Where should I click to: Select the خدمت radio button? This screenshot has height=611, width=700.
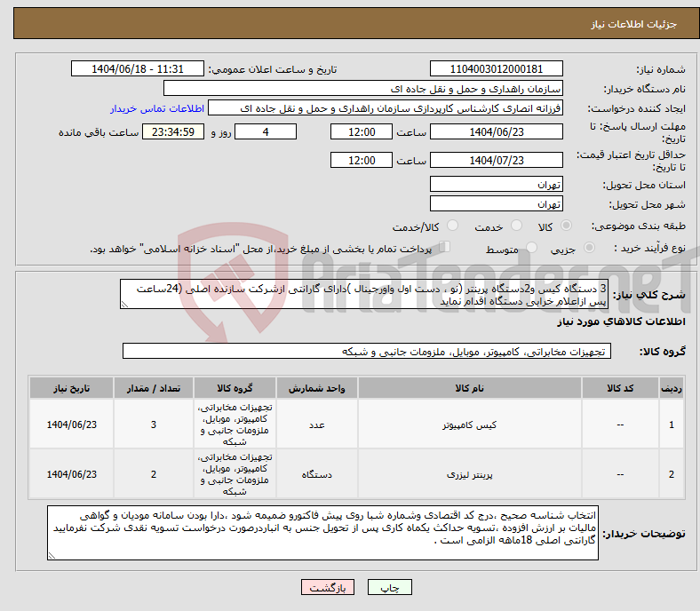516,226
